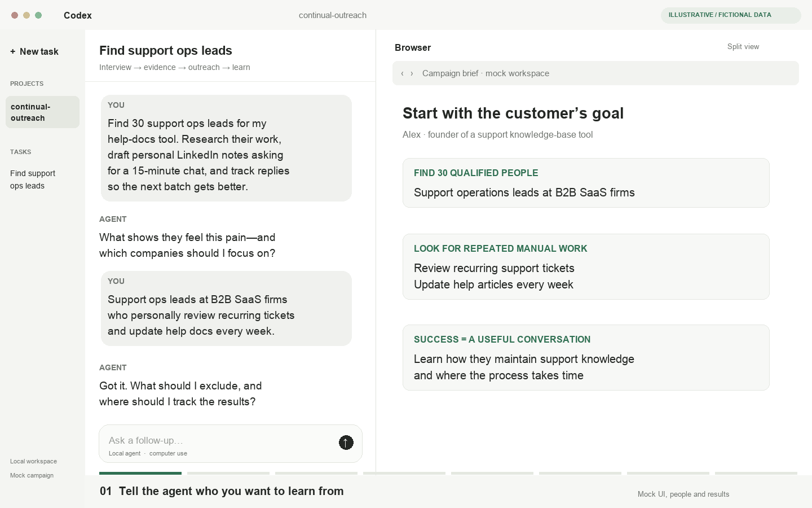Go forward with the browser right chevron

point(412,73)
